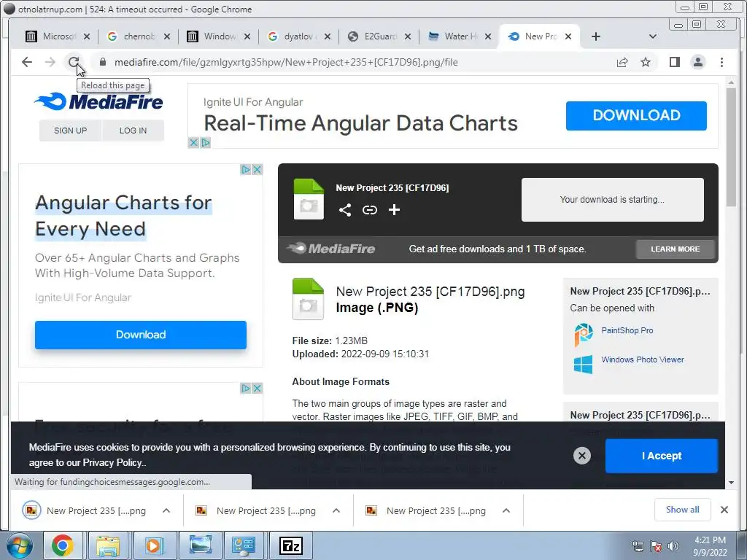Open the Chrome profile avatar
This screenshot has height=560, width=747.
click(x=698, y=62)
